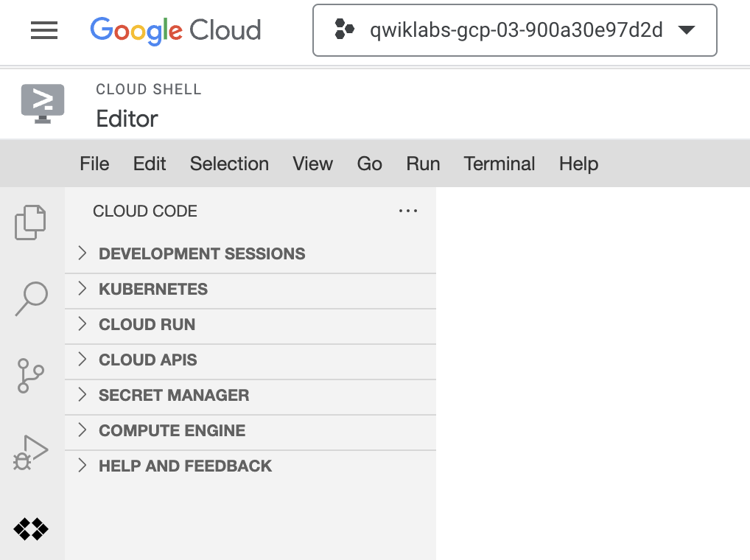The image size is (750, 560).
Task: Open Cloud Code panel more actions ellipsis
Action: (x=407, y=211)
